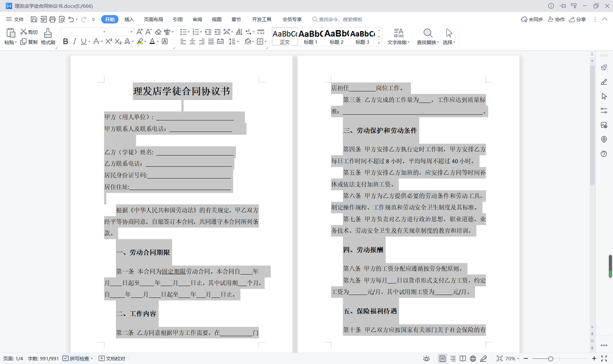The width and height of the screenshot is (613, 364).
Task: Click the yellow highlight color swatch
Action: click(x=139, y=41)
